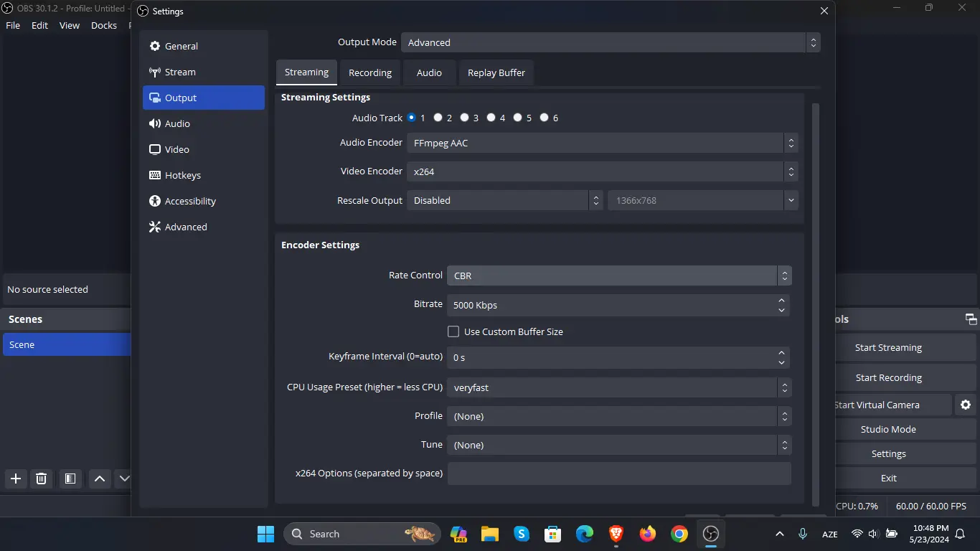Click the Windows taskbar Search box
The width and height of the screenshot is (980, 551).
tap(362, 534)
